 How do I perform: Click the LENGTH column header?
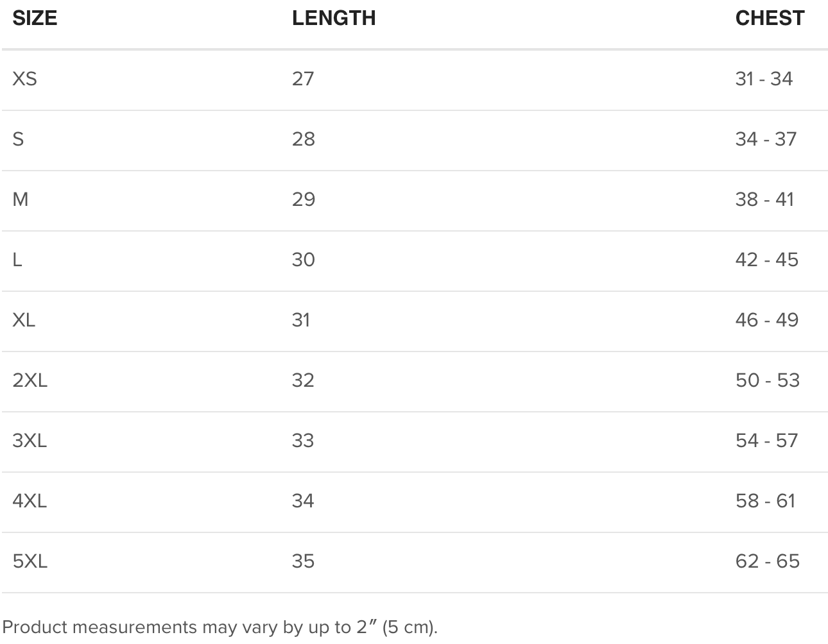[334, 18]
